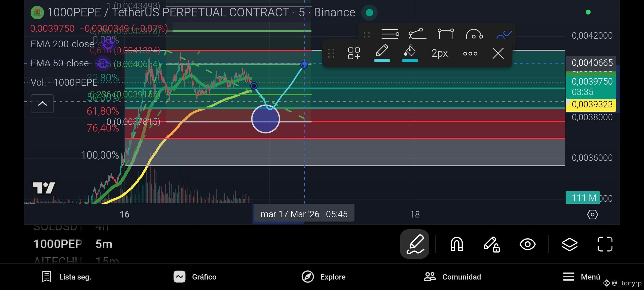The width and height of the screenshot is (644, 290).
Task: Select the 61,80% Fibonacci level label
Action: (x=103, y=111)
